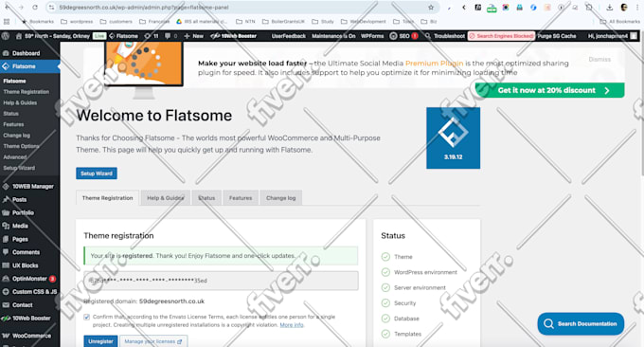Viewport: 644px width, 347px height.
Task: Open UserFeedback in admin bar
Action: tap(288, 36)
